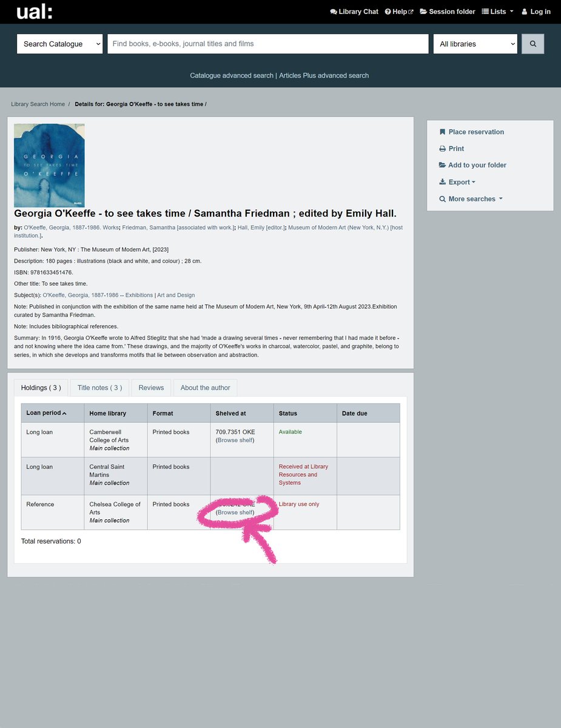Click the ISBN: 9781633451476 line

[44, 272]
